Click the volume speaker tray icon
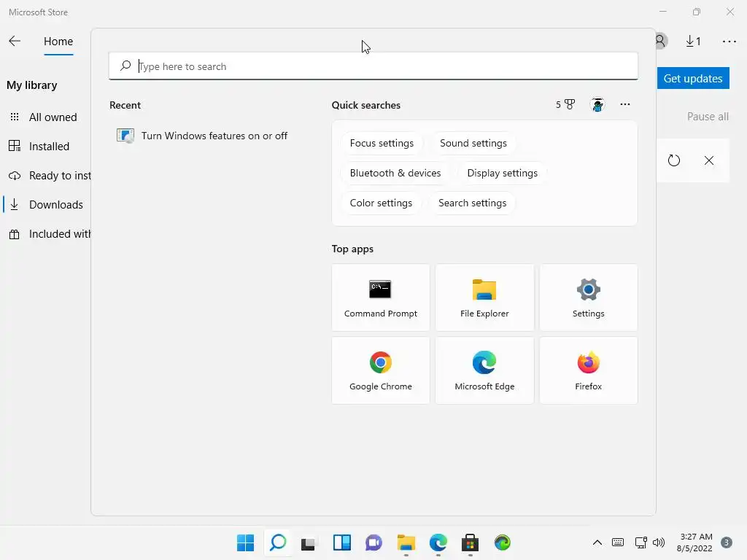The image size is (747, 560). (x=659, y=542)
